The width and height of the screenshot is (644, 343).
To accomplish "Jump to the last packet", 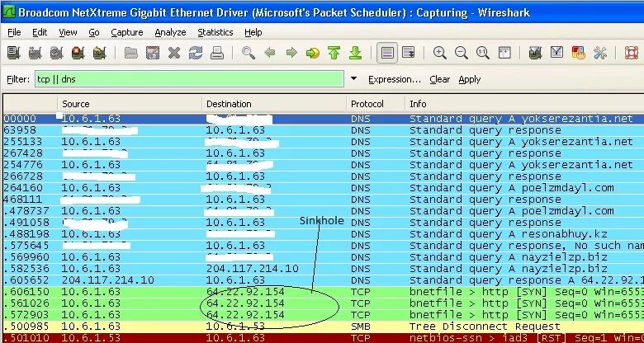I will [356, 53].
